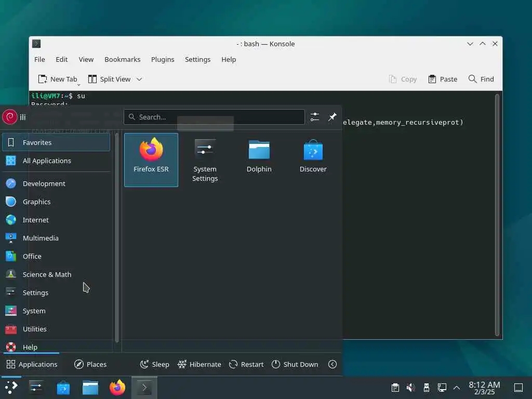This screenshot has height=399, width=532.
Task: Click the Konsole window title icon
Action: click(x=36, y=44)
